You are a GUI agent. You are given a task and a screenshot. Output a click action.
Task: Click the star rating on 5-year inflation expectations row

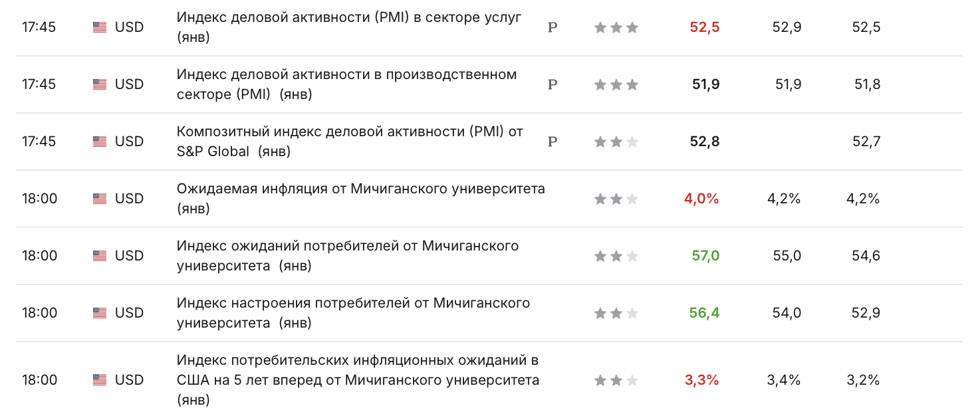coord(616,380)
